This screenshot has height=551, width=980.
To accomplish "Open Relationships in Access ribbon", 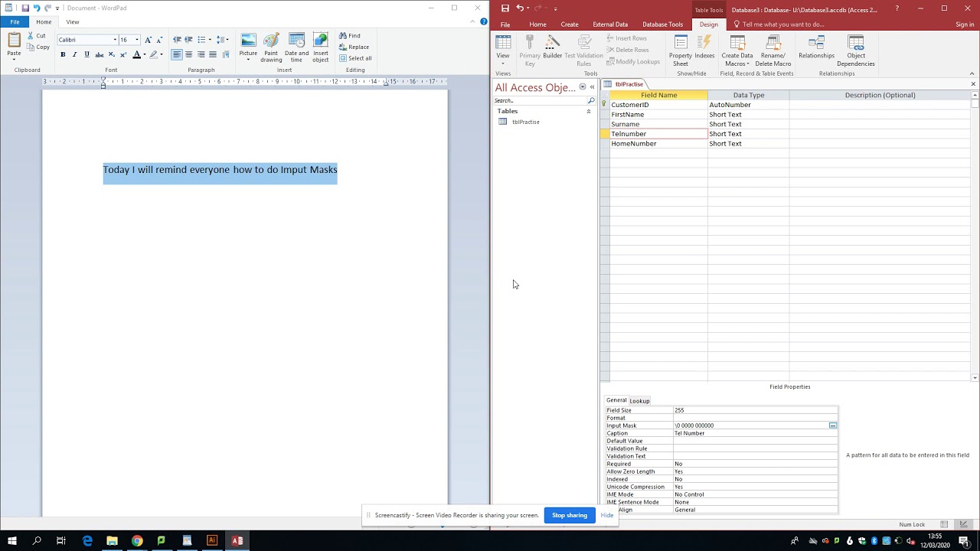I will [x=816, y=47].
